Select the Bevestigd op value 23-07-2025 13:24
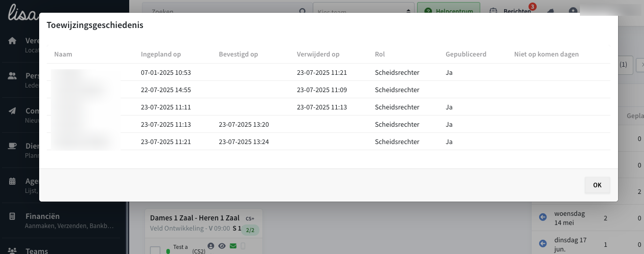Viewport: 644px width, 254px height. click(244, 142)
